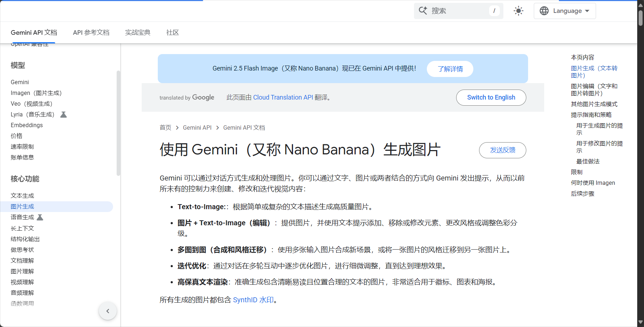The width and height of the screenshot is (644, 327).
Task: Jump to 用于修改图片的提示 section
Action: (x=599, y=147)
